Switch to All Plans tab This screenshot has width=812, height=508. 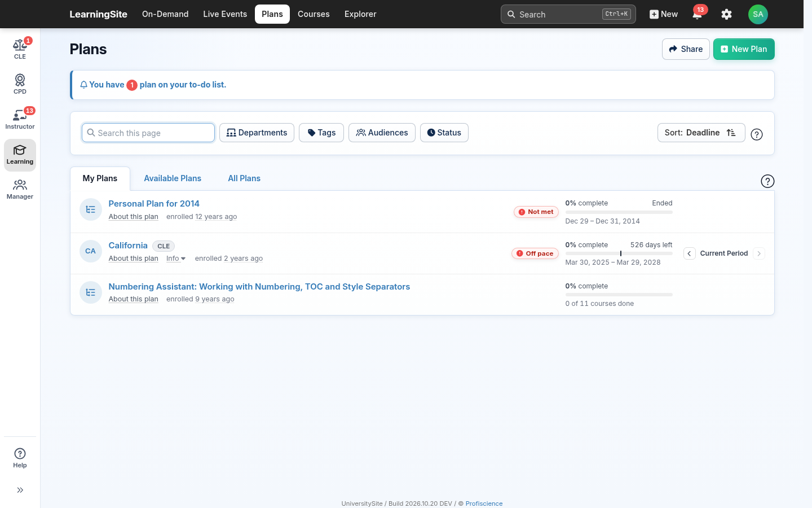click(x=244, y=178)
